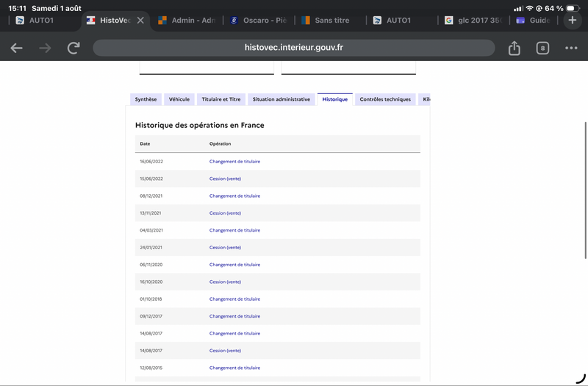588x386 pixels.
Task: Tap the Wi-Fi status icon
Action: coord(529,8)
